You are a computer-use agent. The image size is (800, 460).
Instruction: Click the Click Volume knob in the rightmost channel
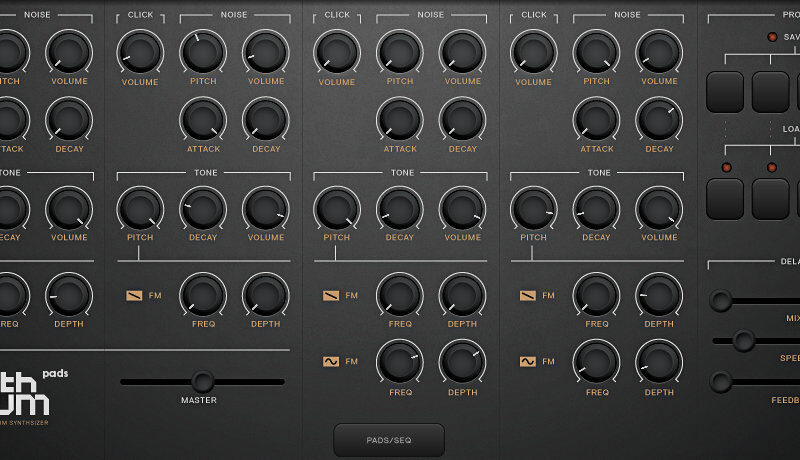(x=534, y=51)
